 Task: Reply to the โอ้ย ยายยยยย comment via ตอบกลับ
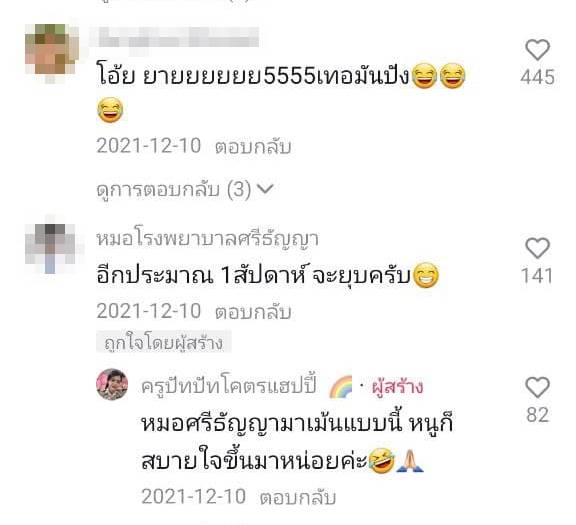coord(253,146)
